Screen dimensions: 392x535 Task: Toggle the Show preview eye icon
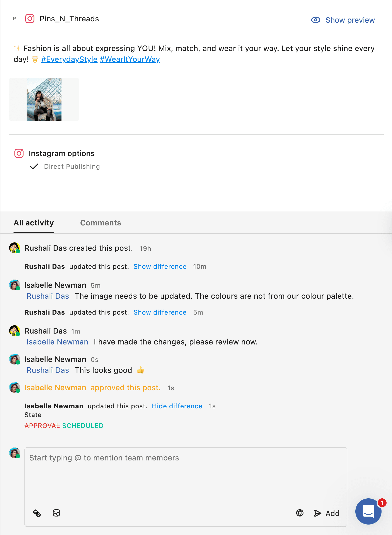tap(316, 20)
